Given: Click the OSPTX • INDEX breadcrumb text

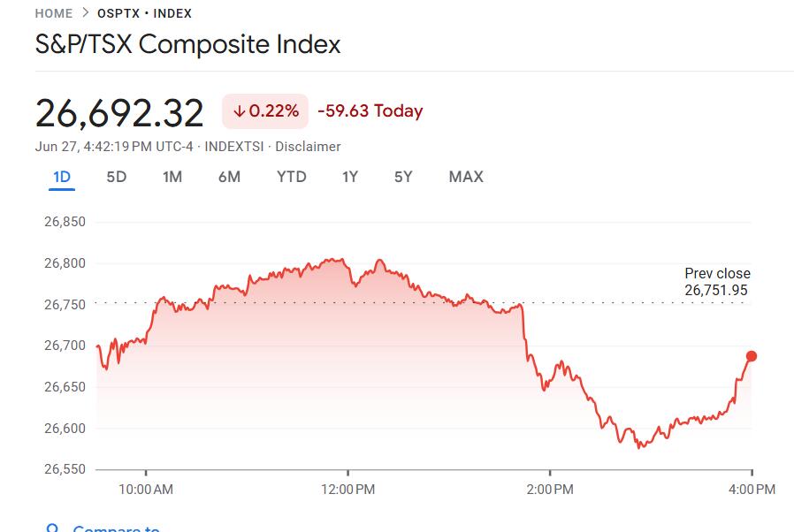Looking at the screenshot, I should coord(145,13).
